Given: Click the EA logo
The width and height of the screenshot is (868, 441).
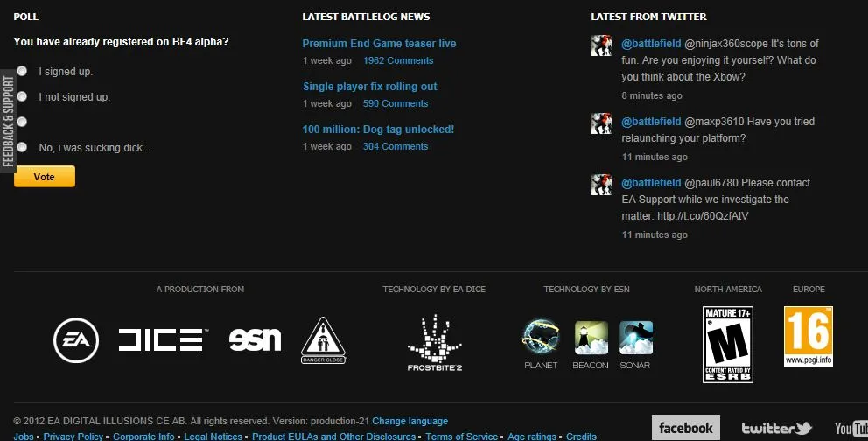Looking at the screenshot, I should pyautogui.click(x=76, y=340).
